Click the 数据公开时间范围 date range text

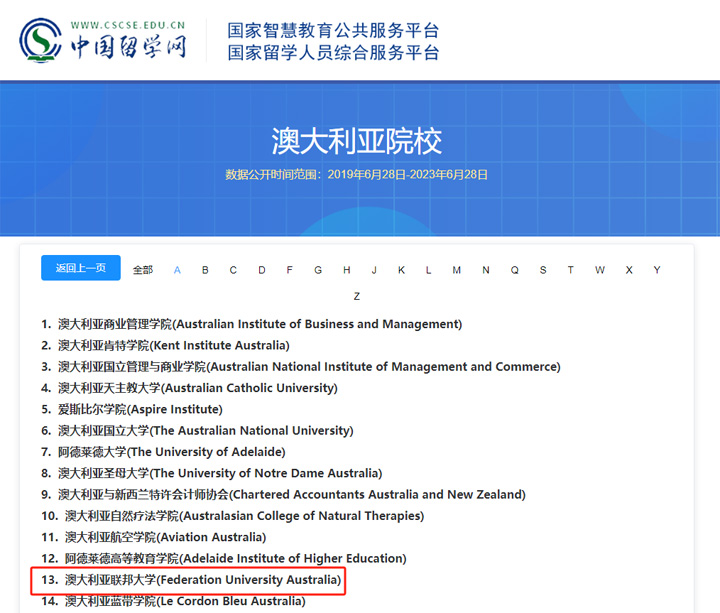coord(357,174)
